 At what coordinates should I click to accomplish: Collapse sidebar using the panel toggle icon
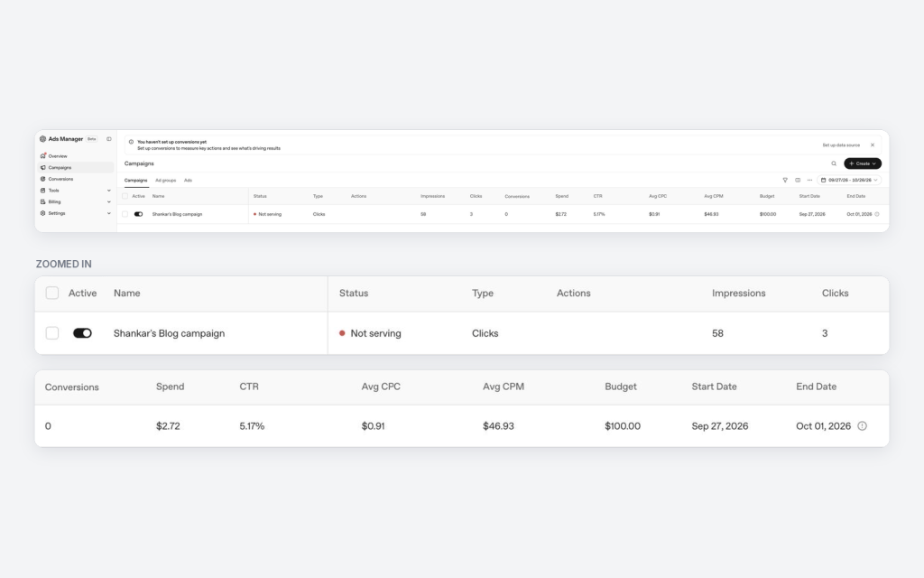coord(109,139)
